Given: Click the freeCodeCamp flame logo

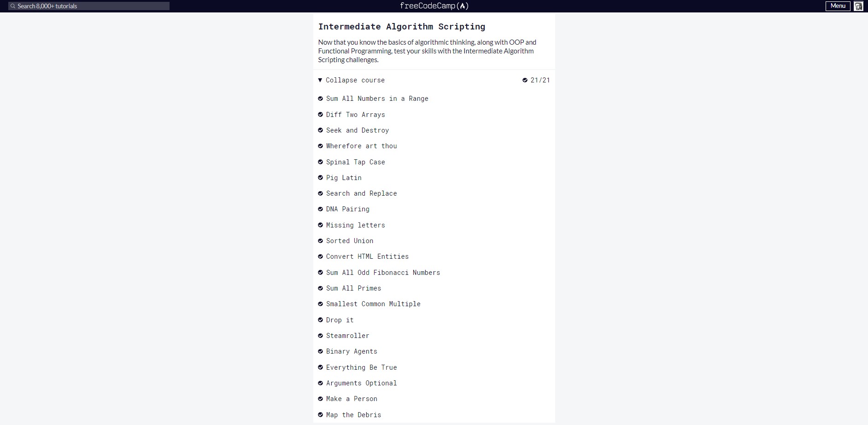Looking at the screenshot, I should [x=463, y=6].
